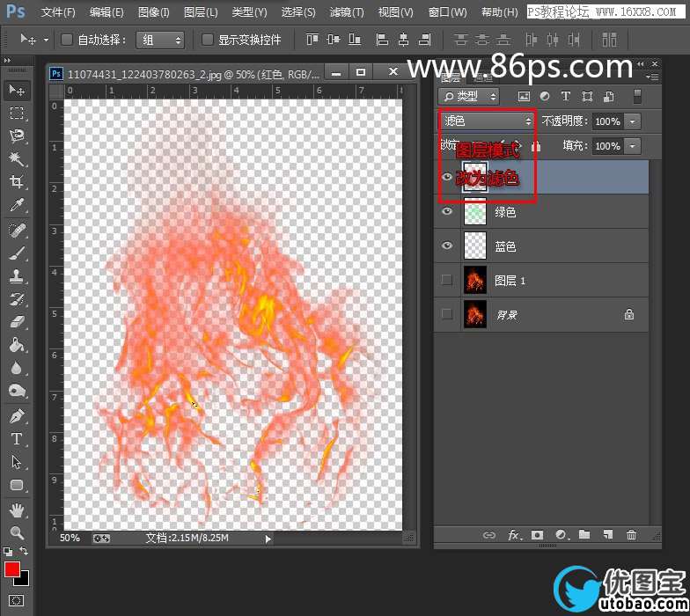Open the 滤镜(T) menu
This screenshot has width=690, height=616.
347,12
